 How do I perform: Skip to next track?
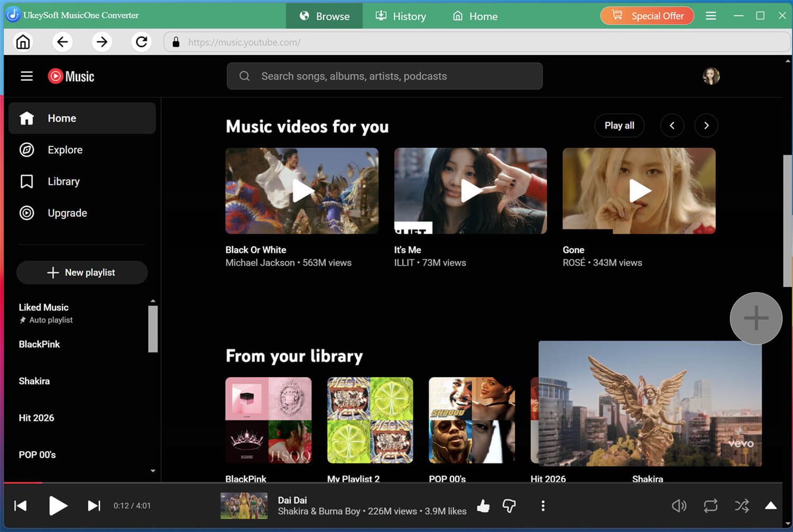pyautogui.click(x=94, y=506)
